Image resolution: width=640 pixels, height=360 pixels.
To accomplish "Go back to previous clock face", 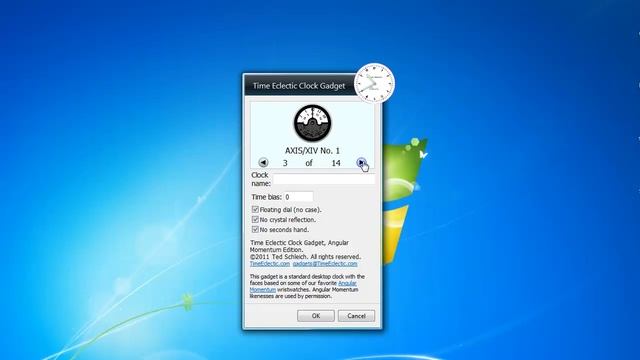I will (263, 162).
